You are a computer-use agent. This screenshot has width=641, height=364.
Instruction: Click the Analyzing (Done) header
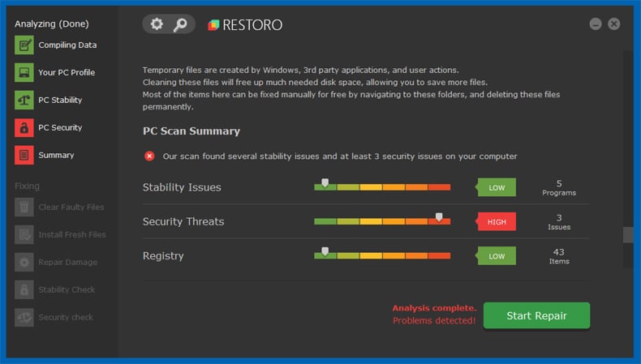click(51, 24)
